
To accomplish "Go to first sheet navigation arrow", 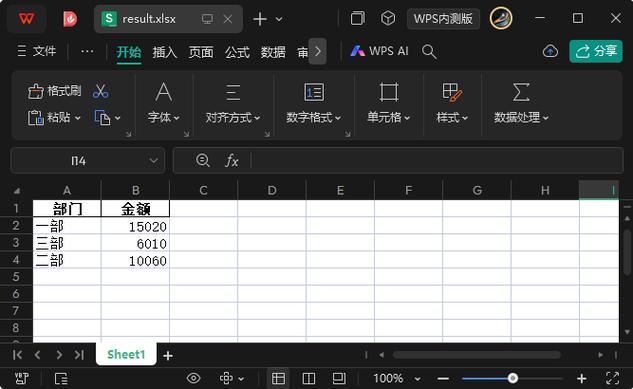I will (17, 355).
